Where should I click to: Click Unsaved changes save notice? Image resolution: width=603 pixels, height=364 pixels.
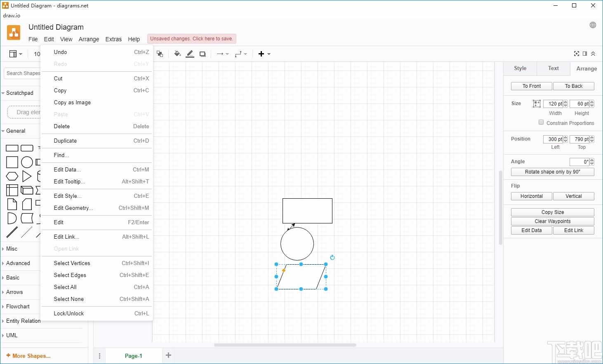[192, 39]
